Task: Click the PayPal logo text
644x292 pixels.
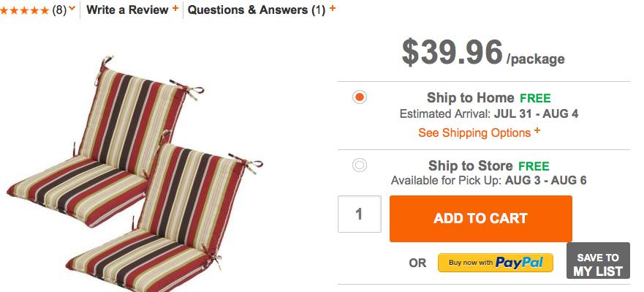Action: (519, 263)
